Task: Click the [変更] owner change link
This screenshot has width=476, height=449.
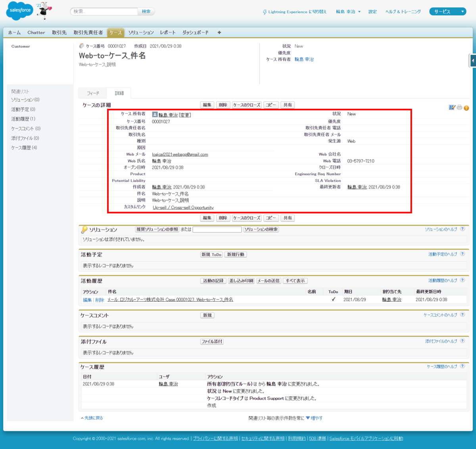Action: pyautogui.click(x=185, y=115)
